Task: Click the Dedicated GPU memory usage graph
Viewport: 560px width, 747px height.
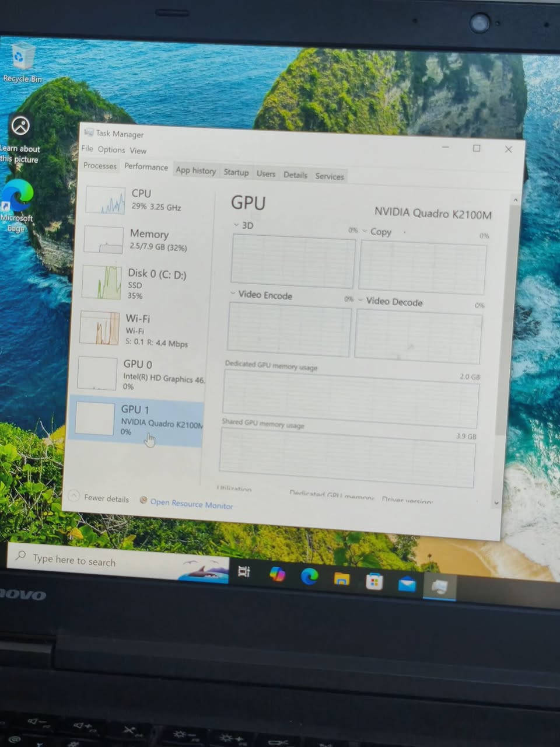Action: pos(351,399)
